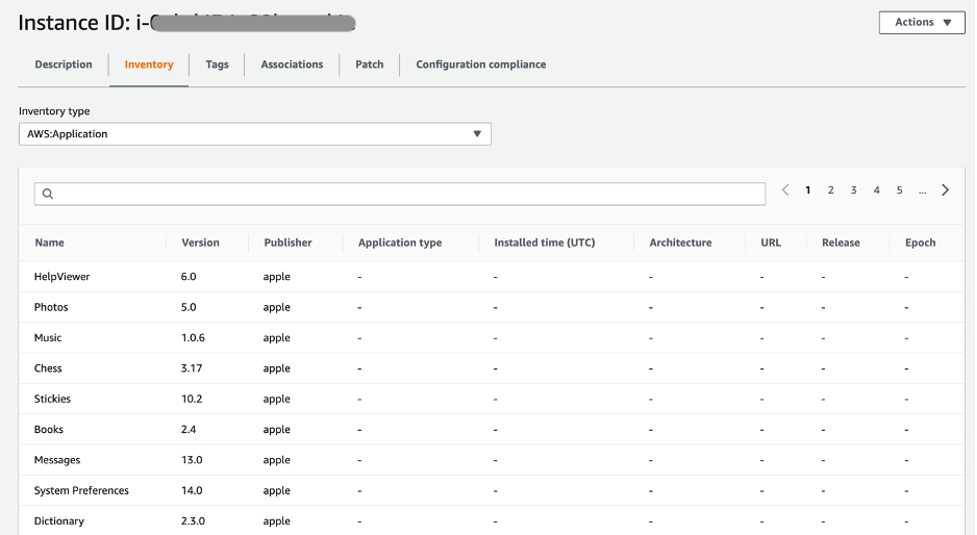Select page 1 in pagination
The width and height of the screenshot is (977, 535).
[x=808, y=190]
